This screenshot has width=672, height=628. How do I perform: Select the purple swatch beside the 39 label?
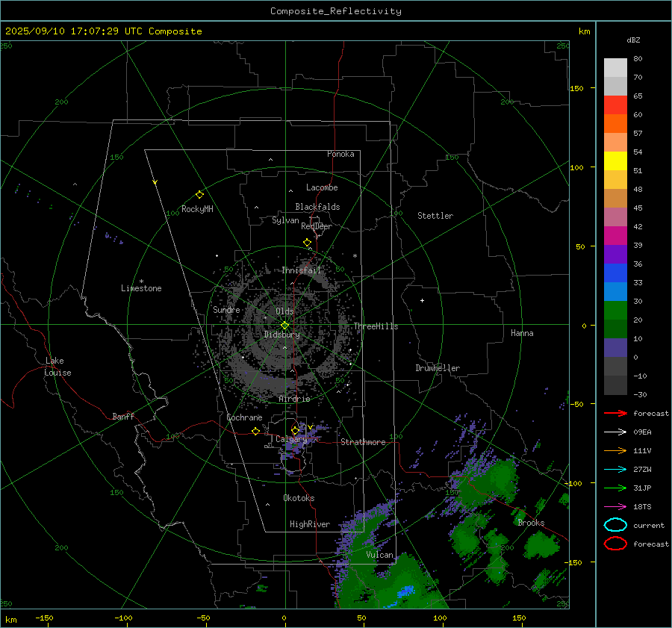pyautogui.click(x=615, y=254)
